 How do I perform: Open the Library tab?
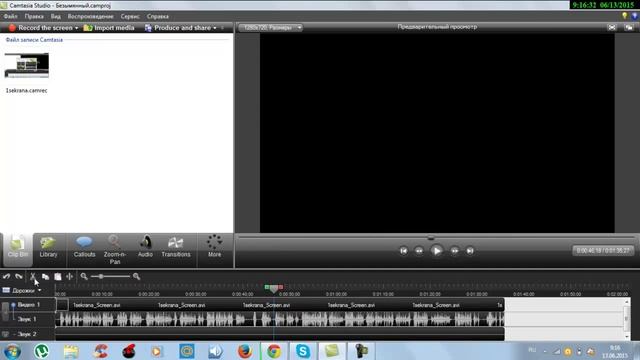click(48, 248)
